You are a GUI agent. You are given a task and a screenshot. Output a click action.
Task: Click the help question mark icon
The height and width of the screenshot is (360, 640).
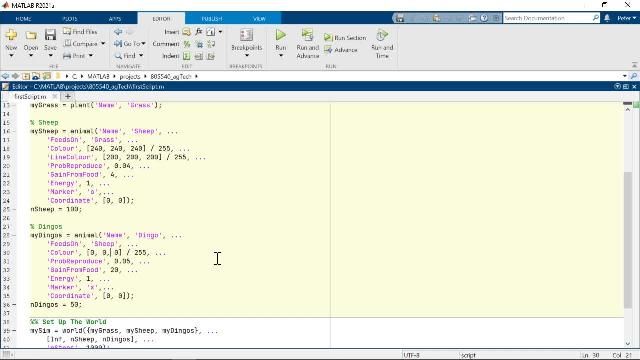(x=484, y=18)
